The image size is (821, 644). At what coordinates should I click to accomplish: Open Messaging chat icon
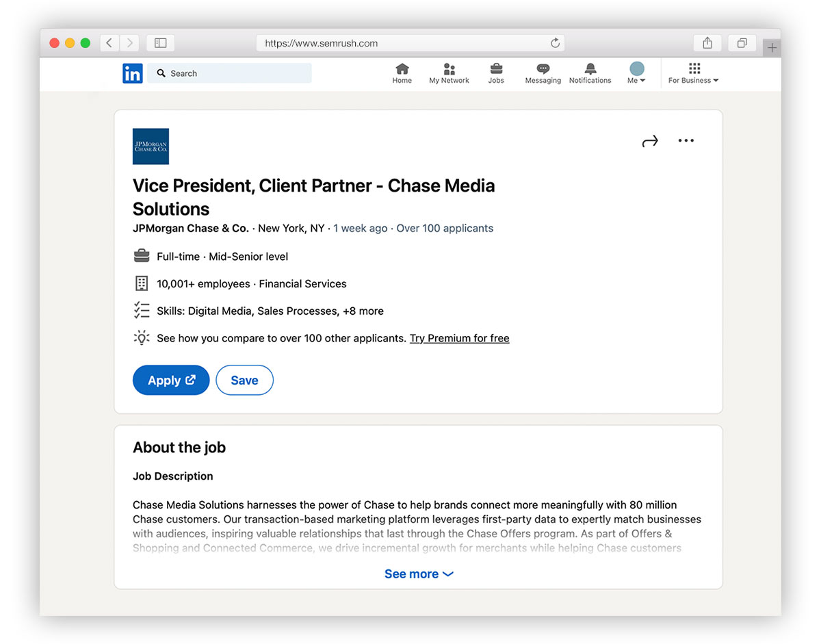tap(543, 69)
